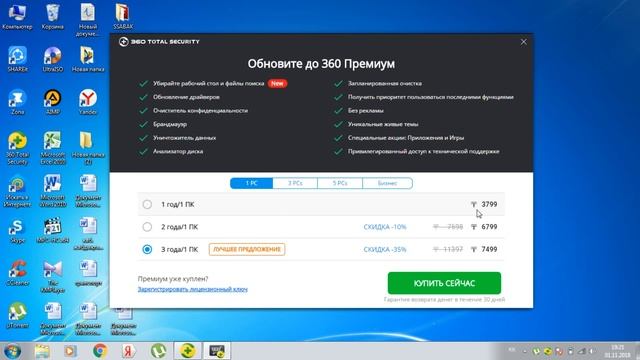Click the Брандмауэр feature text

[x=170, y=124]
